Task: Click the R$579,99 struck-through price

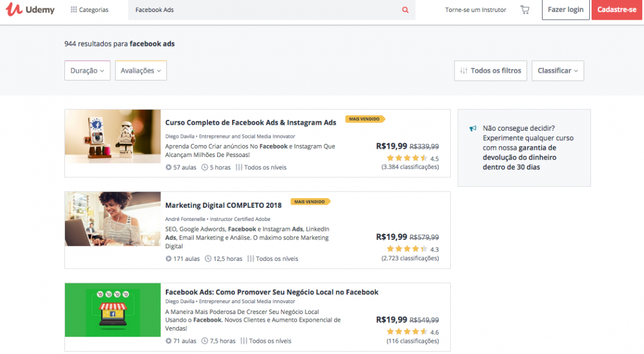Action: [425, 237]
